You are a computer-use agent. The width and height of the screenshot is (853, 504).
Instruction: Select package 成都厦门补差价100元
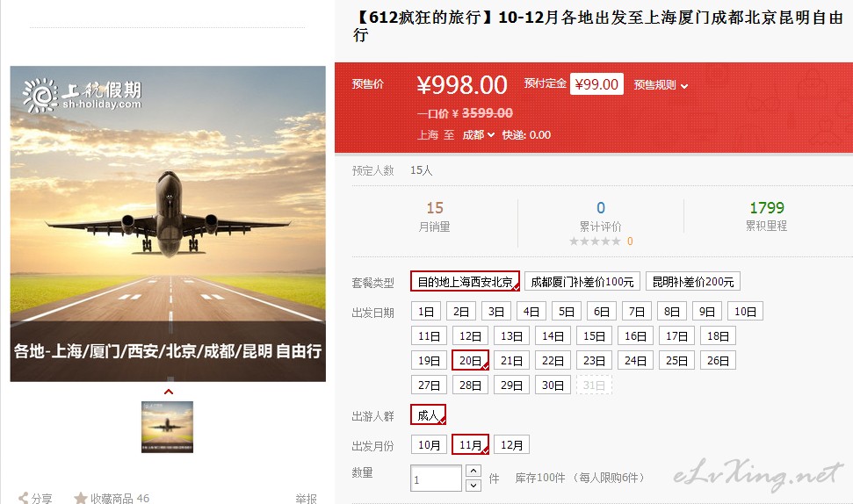[582, 282]
